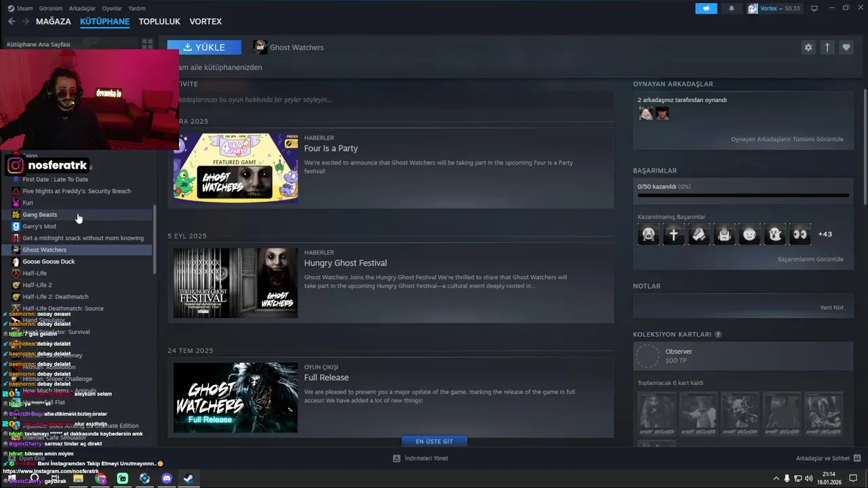
Task: Open help icon next to Koleksiyon Kartları
Action: pyautogui.click(x=718, y=334)
